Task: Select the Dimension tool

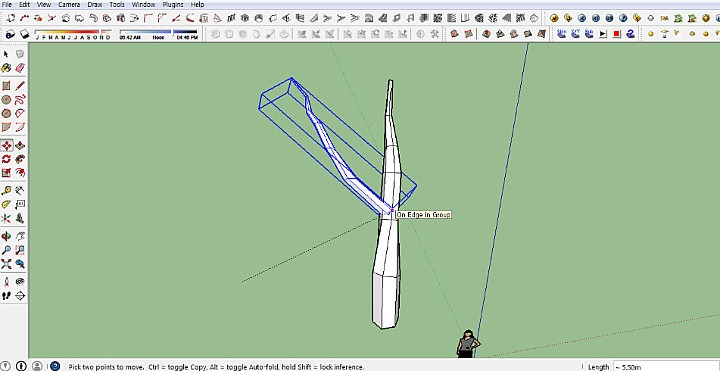Action: point(20,191)
